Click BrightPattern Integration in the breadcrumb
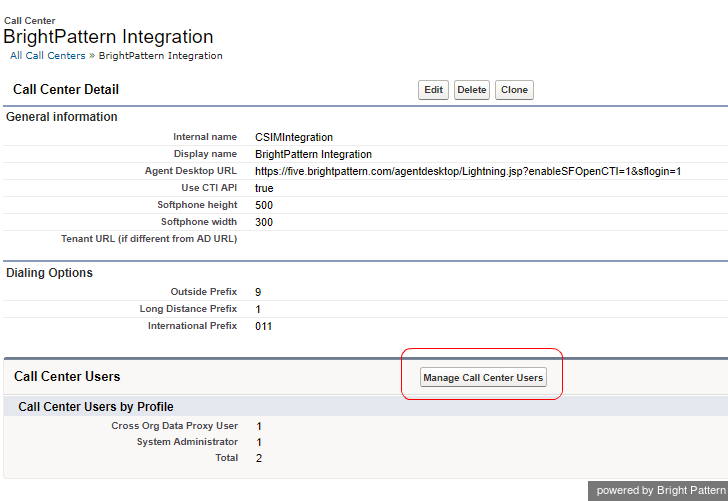The width and height of the screenshot is (728, 501). [160, 56]
